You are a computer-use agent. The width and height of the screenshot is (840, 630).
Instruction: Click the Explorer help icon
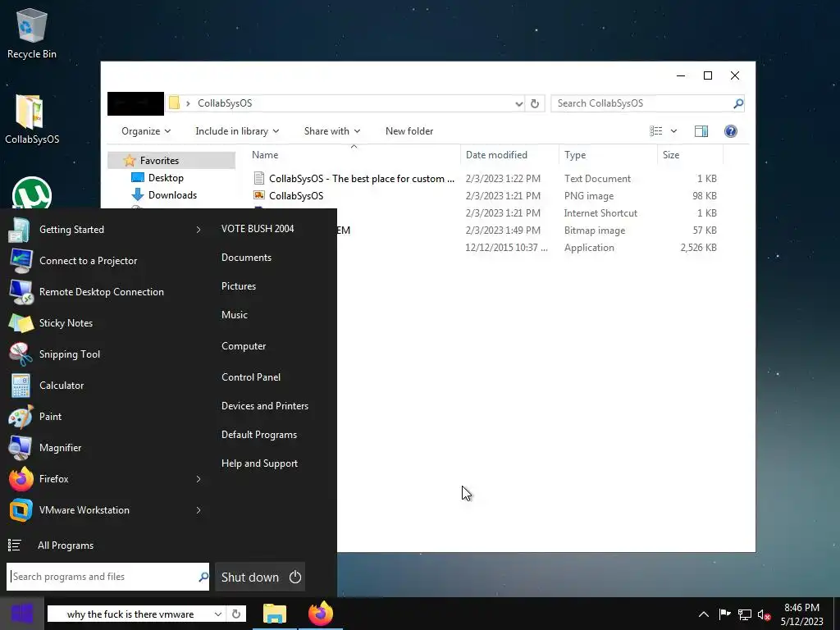pos(731,131)
